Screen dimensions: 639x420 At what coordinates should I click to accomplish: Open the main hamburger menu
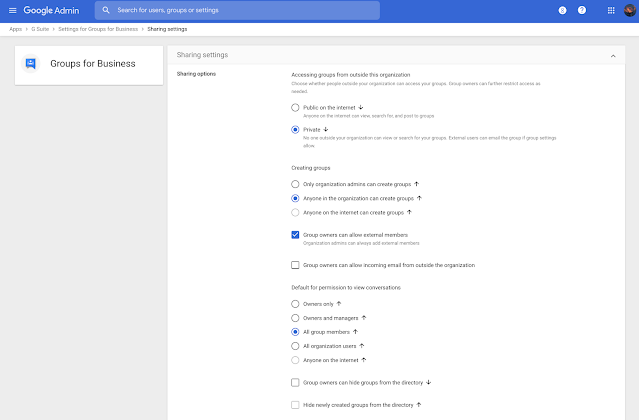[x=13, y=10]
